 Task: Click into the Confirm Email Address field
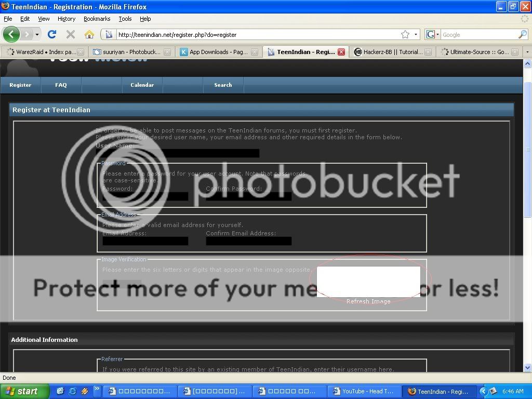point(248,241)
